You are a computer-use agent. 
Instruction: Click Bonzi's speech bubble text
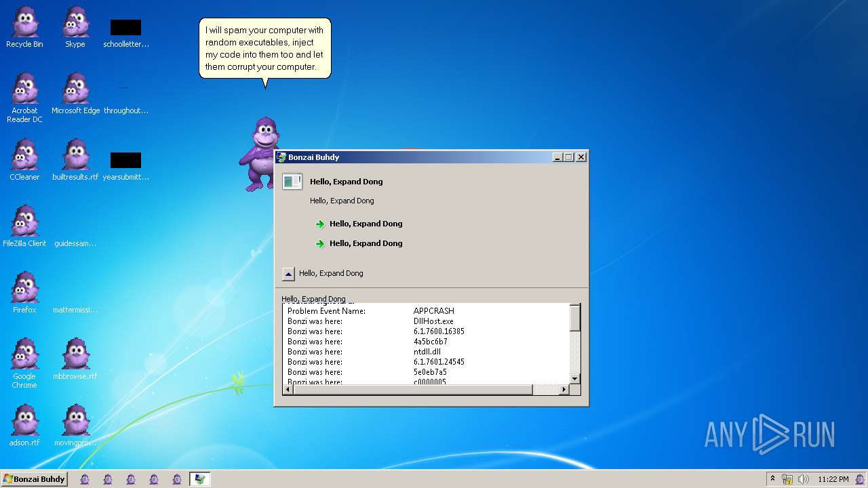pyautogui.click(x=264, y=48)
